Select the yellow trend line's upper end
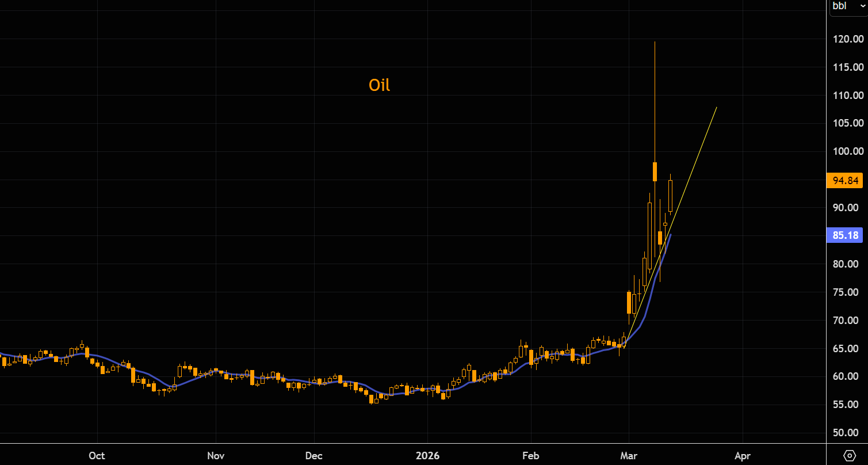 (716, 108)
